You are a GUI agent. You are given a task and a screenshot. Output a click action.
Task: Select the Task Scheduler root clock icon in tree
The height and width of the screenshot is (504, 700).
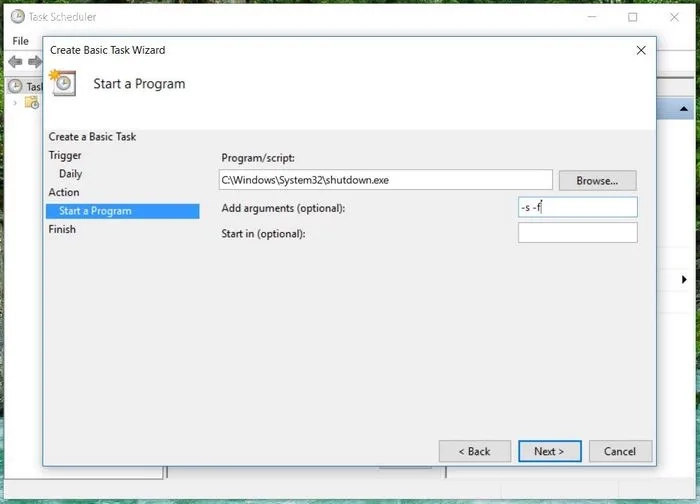pos(15,86)
